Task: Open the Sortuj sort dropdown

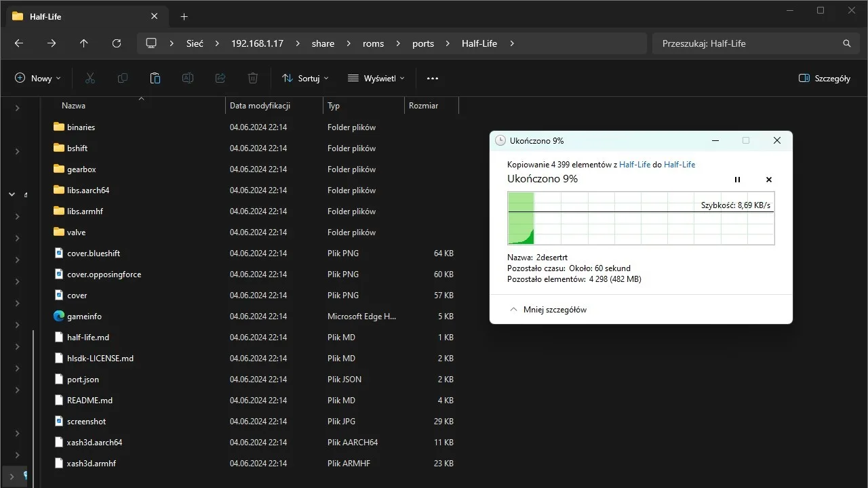Action: point(305,78)
